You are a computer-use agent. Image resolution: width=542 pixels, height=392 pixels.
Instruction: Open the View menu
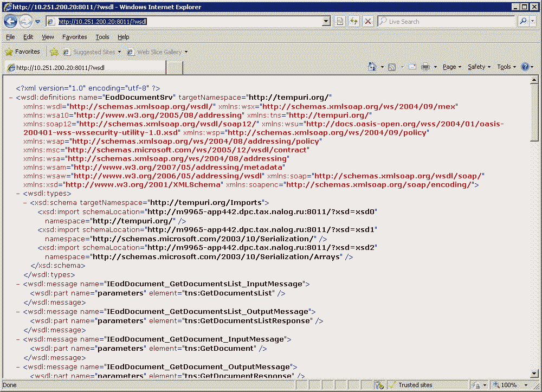click(48, 37)
